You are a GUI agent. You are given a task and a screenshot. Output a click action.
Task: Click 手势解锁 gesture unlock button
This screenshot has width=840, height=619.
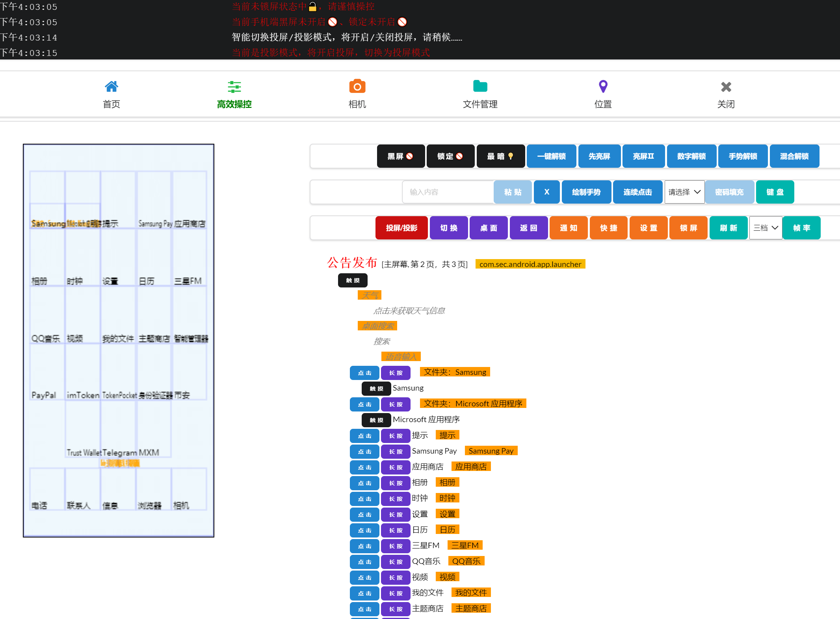(x=743, y=156)
